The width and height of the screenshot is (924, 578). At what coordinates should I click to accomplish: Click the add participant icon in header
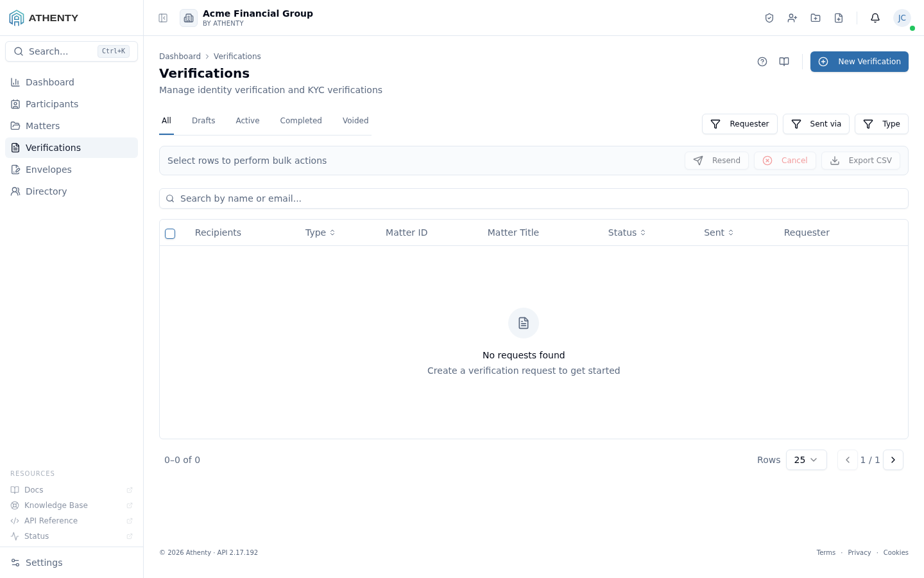click(x=792, y=18)
